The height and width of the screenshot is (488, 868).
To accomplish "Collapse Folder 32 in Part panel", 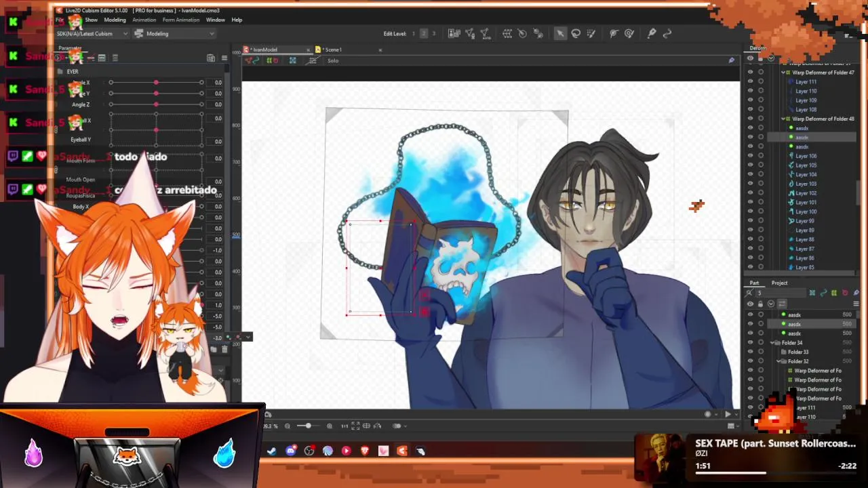I will tap(779, 361).
